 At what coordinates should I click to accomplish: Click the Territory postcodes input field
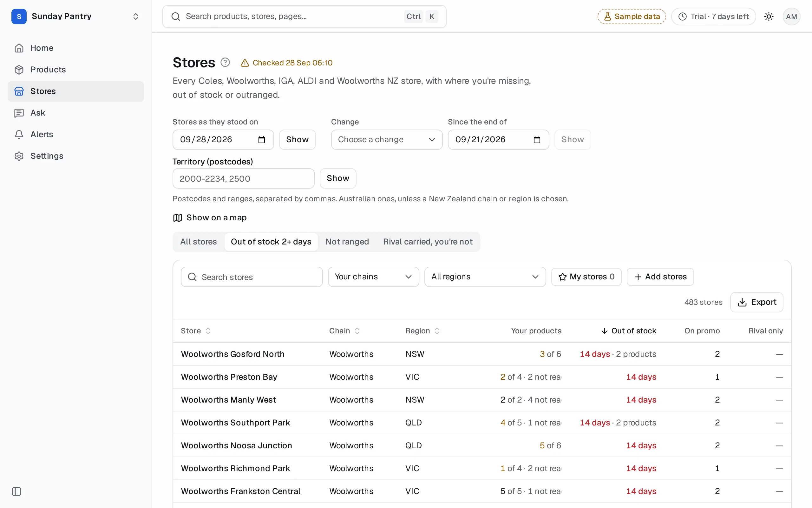243,178
